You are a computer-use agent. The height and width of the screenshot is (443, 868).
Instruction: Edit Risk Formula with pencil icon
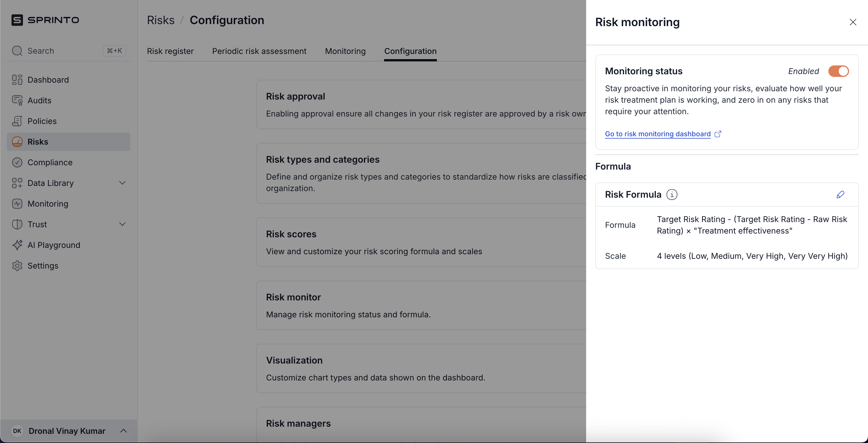tap(840, 194)
